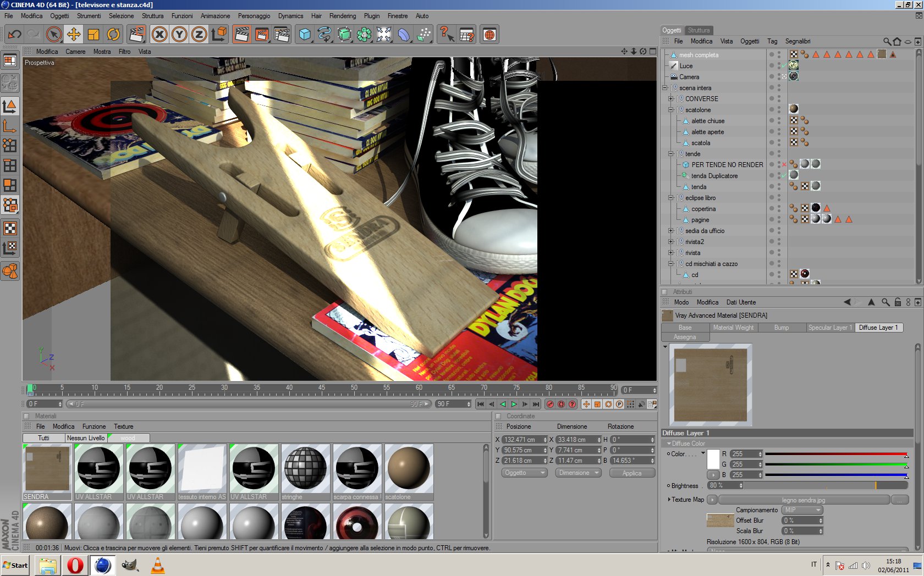This screenshot has height=576, width=924.
Task: Click the Applica button
Action: (632, 473)
